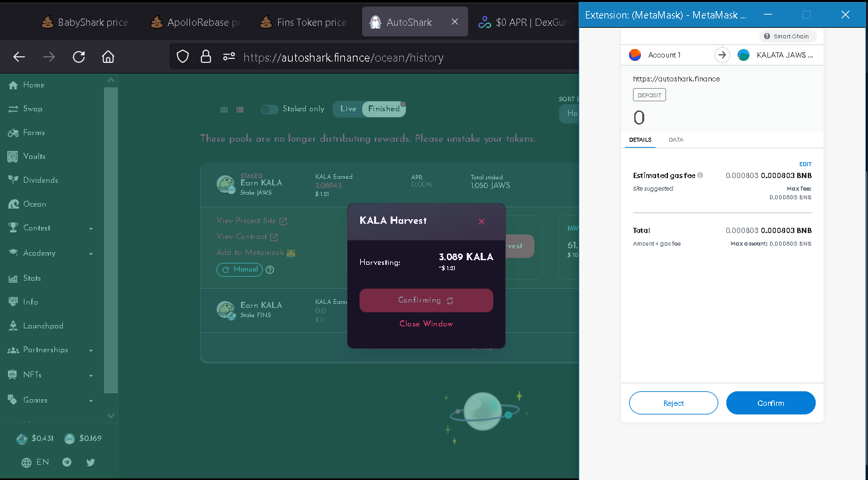Screen dimensions: 868x480
Task: Click the 3.089 KALA harvesting amount
Action: tap(466, 257)
